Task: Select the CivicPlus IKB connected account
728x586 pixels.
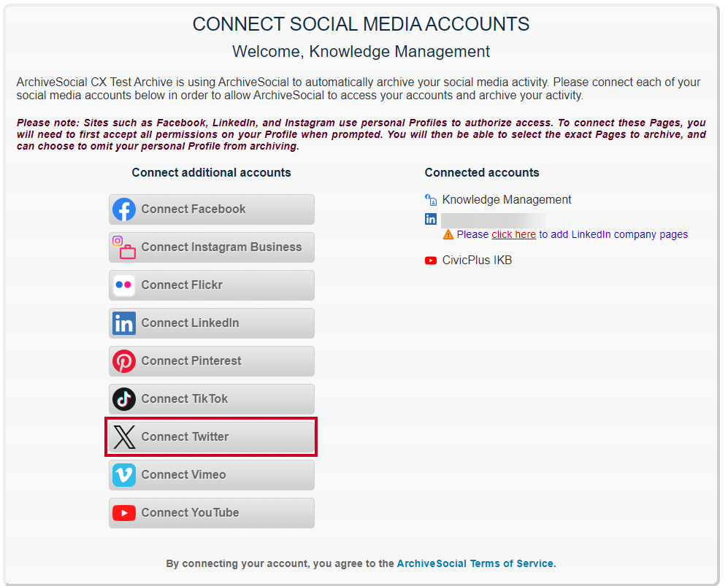Action: point(477,261)
